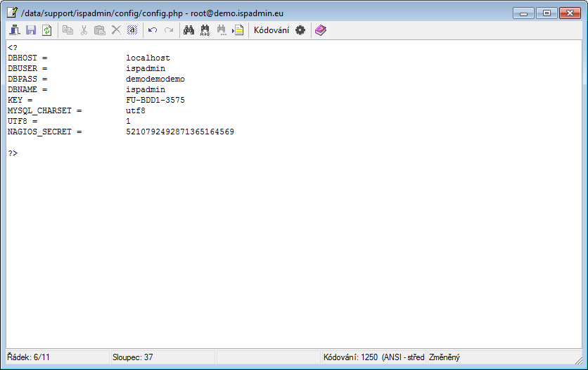This screenshot has width=588, height=370.
Task: Maximize the editor window
Action: [x=547, y=13]
